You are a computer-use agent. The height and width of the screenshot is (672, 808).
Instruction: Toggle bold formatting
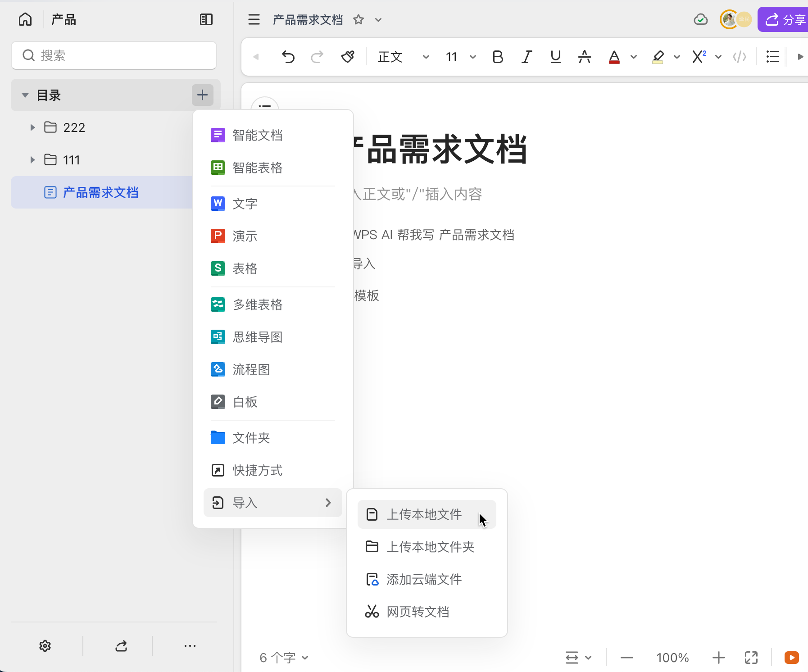(498, 57)
